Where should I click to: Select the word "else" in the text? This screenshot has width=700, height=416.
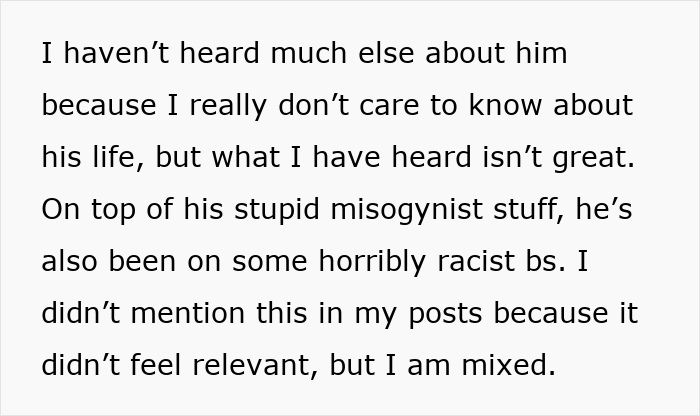(x=386, y=53)
